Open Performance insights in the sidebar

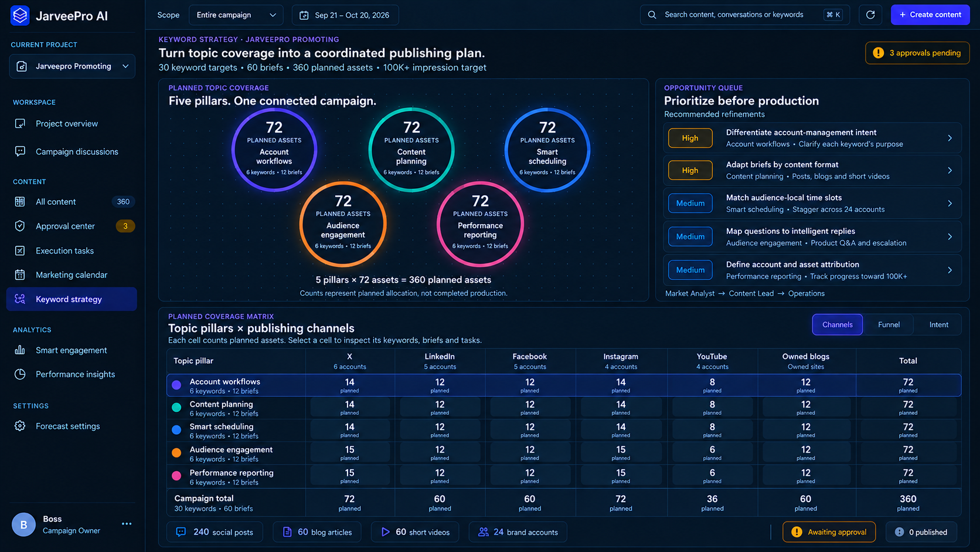[72, 374]
